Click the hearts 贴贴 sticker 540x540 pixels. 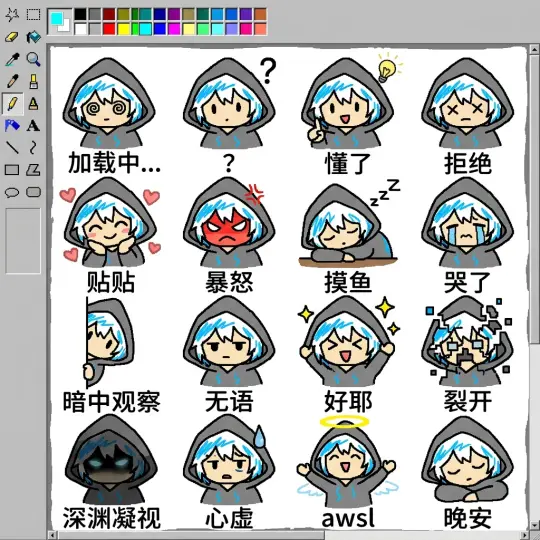(110, 223)
